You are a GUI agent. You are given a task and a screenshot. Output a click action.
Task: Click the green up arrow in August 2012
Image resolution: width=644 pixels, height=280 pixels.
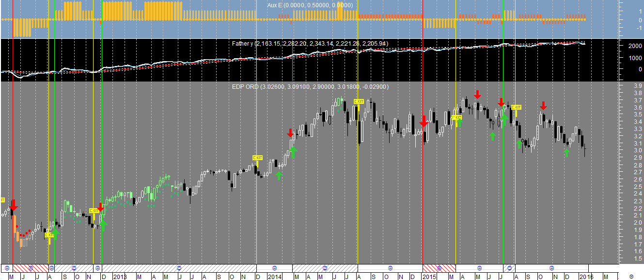tap(55, 234)
